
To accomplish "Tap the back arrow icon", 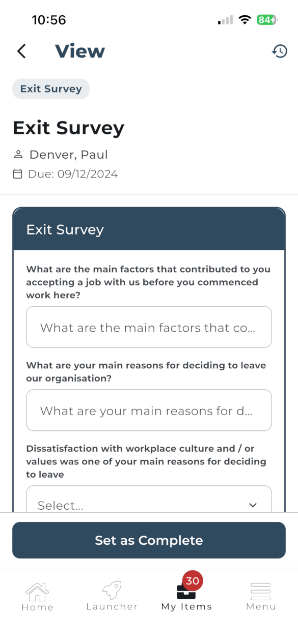I will pyautogui.click(x=21, y=51).
